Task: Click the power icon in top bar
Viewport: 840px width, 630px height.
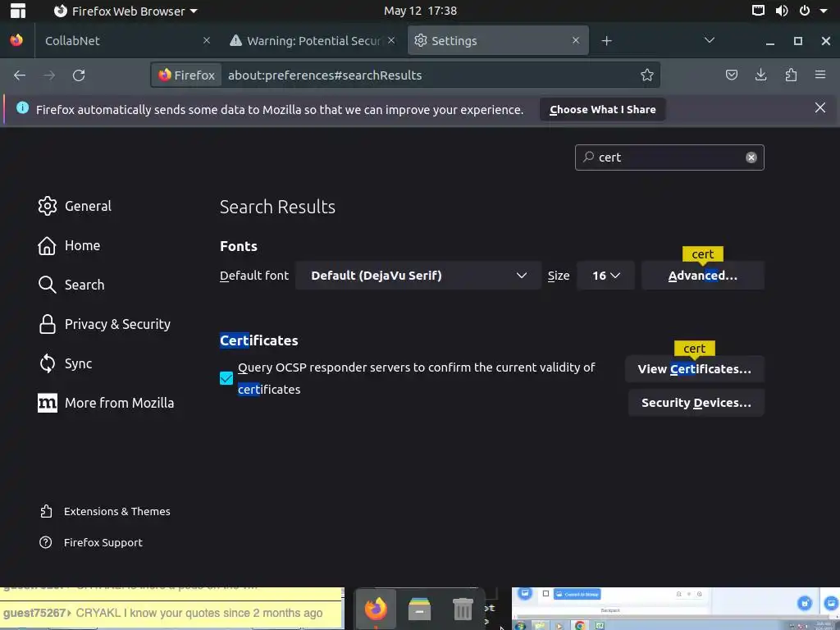Action: [804, 10]
